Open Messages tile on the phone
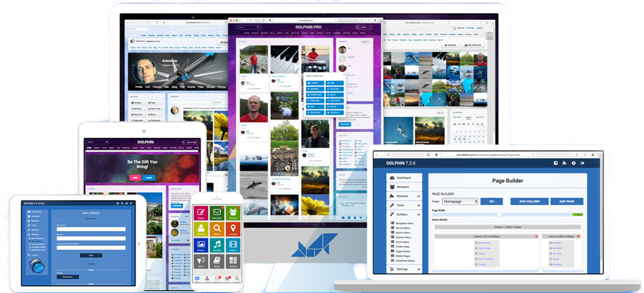This screenshot has width=644, height=293. (217, 214)
